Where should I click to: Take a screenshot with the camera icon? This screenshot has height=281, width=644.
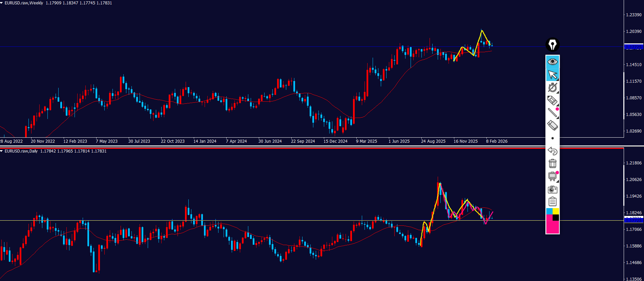tap(552, 189)
